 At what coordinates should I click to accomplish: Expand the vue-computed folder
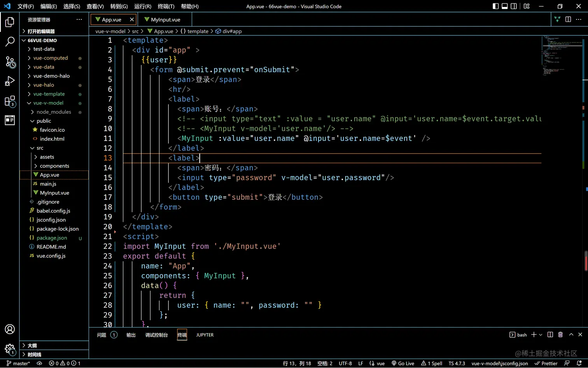pos(54,58)
